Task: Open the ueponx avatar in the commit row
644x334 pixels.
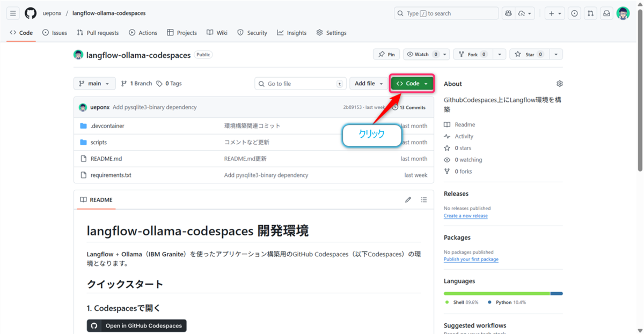Action: [x=83, y=107]
